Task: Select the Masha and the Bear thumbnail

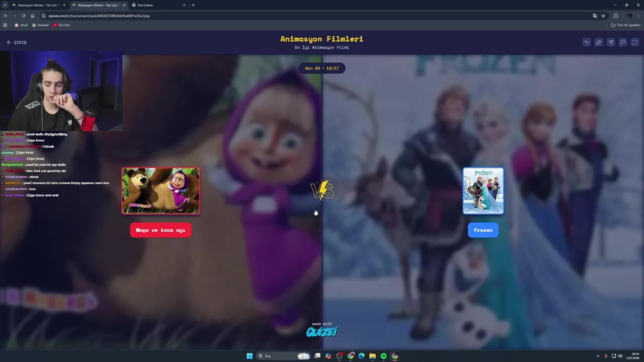Action: [x=161, y=191]
